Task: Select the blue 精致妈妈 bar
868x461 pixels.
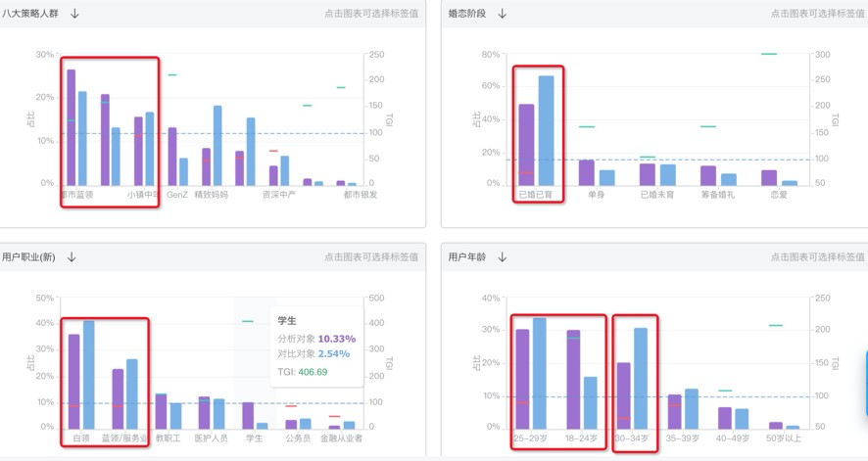Action: tap(217, 145)
